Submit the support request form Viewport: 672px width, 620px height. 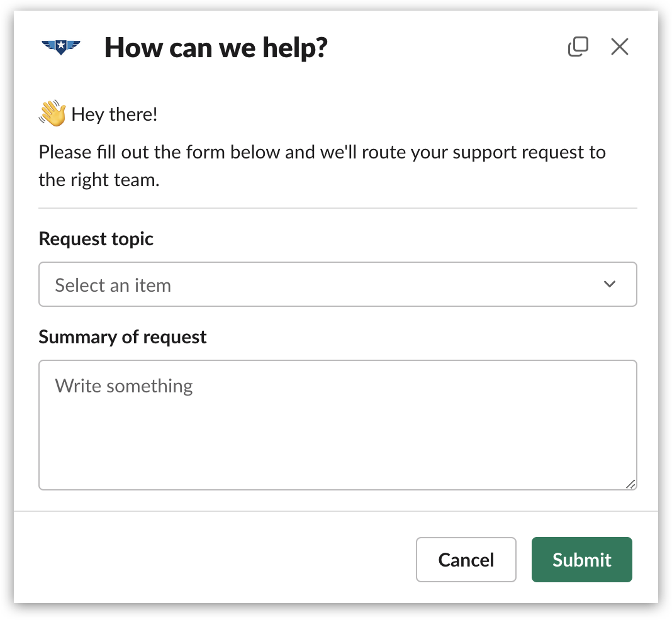pyautogui.click(x=581, y=560)
